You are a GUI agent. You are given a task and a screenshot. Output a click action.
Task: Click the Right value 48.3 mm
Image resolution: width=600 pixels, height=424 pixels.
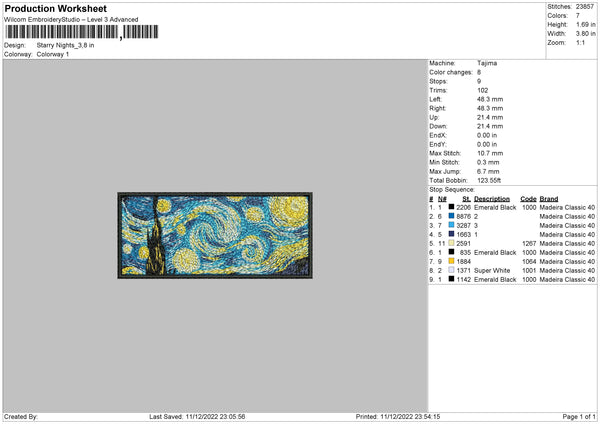[x=490, y=108]
